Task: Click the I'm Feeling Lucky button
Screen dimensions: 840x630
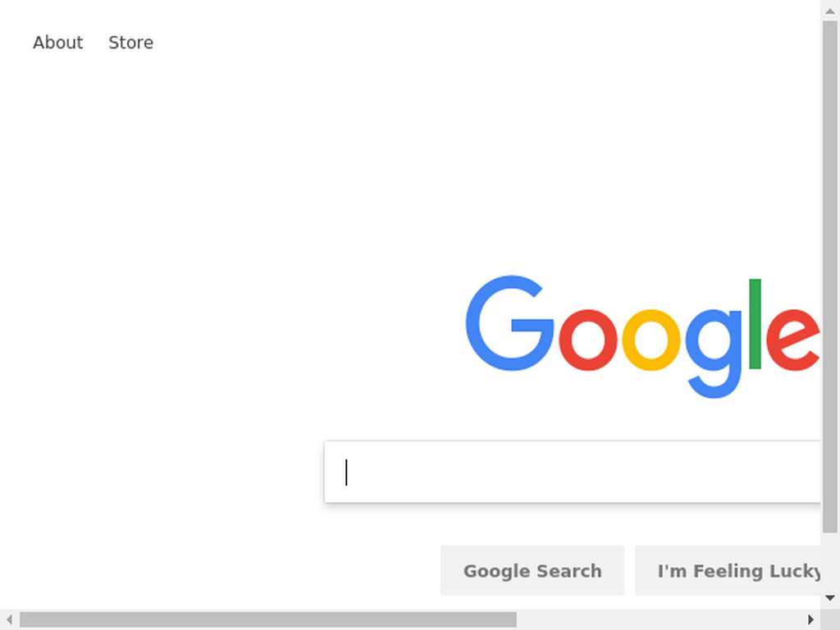Action: [x=728, y=571]
